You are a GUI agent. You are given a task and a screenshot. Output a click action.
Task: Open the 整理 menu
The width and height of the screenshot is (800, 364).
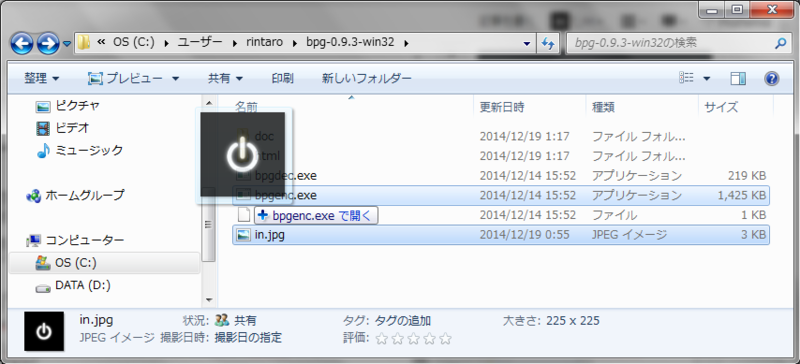click(41, 79)
